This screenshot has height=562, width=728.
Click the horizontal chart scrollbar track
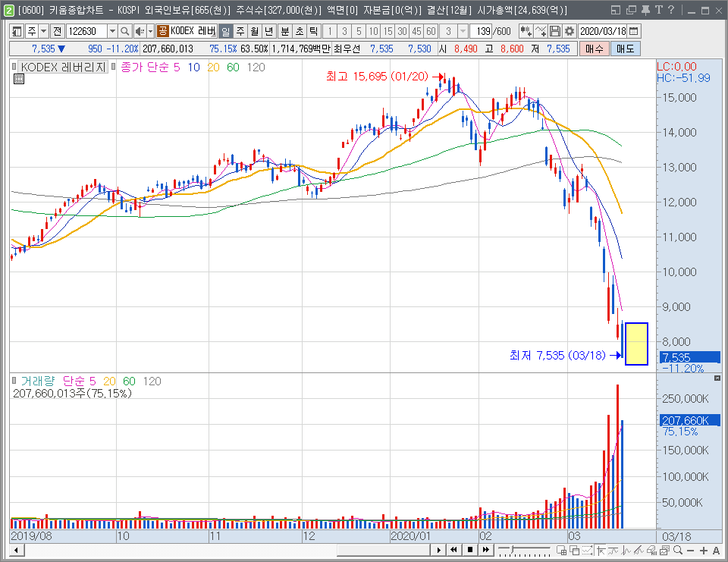[227, 551]
